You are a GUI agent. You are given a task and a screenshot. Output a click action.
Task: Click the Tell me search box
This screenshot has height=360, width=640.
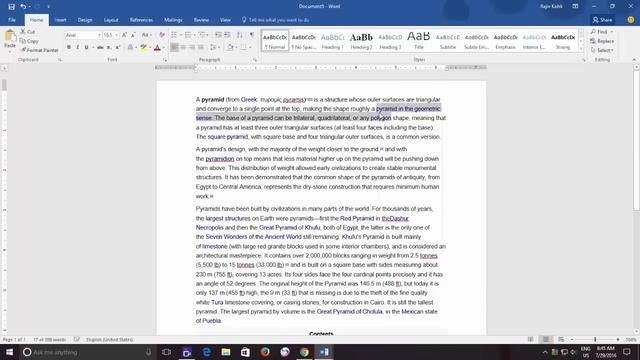(276, 20)
